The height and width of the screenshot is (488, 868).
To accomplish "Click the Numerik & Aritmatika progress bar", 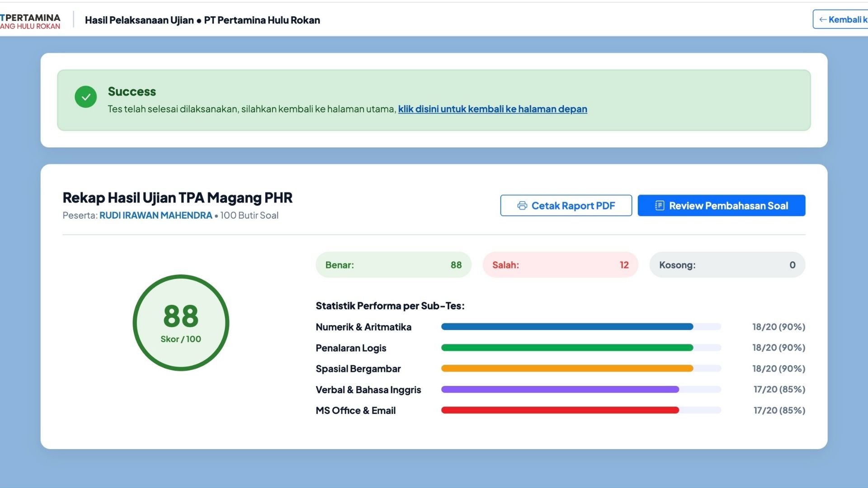I will coord(581,327).
